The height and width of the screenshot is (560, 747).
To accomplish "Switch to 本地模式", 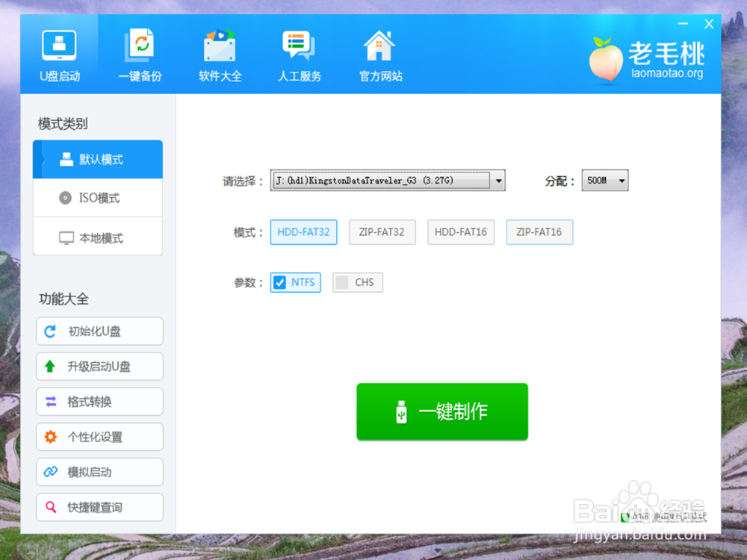I will pyautogui.click(x=98, y=237).
